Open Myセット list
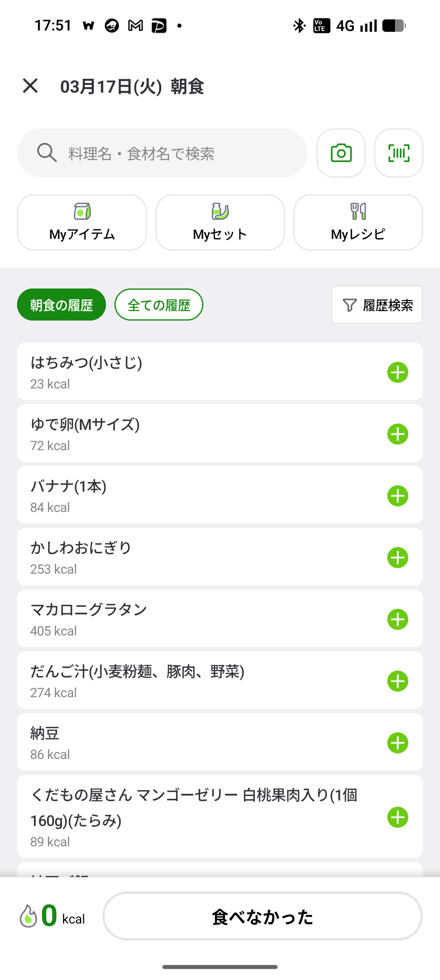 220,223
